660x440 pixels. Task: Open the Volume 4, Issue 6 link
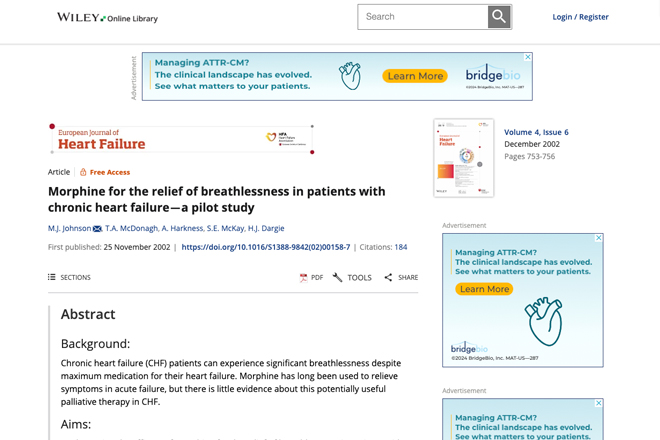[x=536, y=132]
